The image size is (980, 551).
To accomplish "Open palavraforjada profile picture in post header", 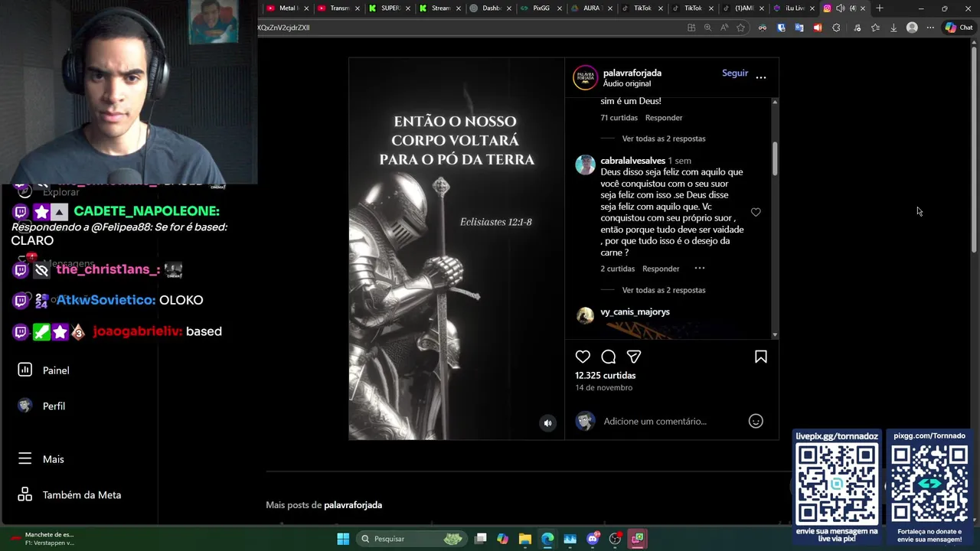I will pyautogui.click(x=585, y=77).
